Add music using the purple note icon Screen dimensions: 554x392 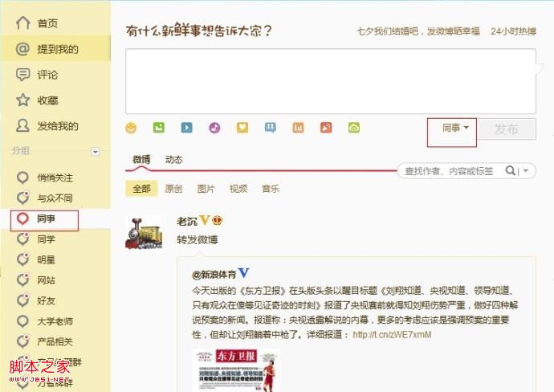214,128
